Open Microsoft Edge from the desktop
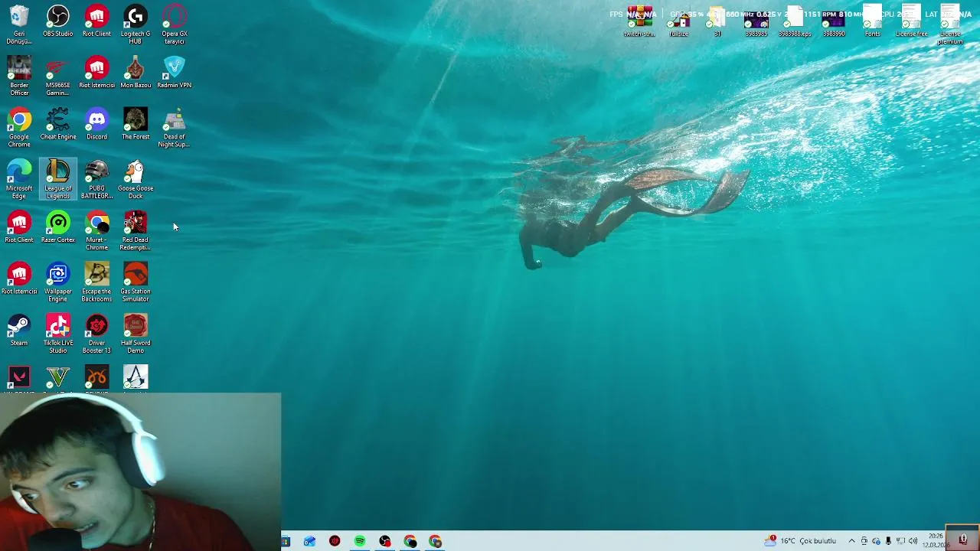 point(19,179)
